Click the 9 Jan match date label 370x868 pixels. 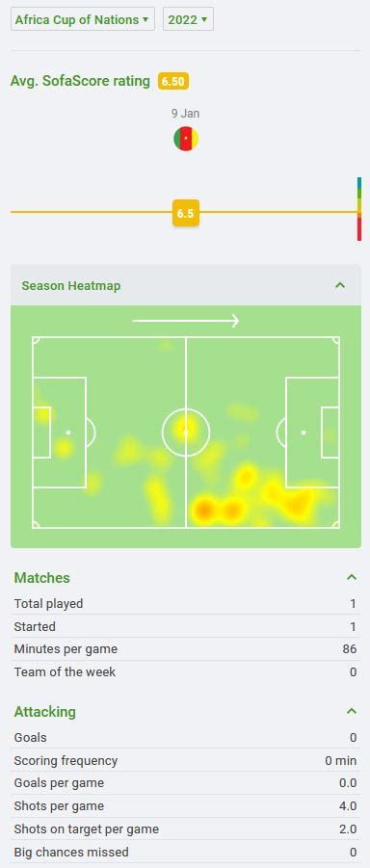186,114
